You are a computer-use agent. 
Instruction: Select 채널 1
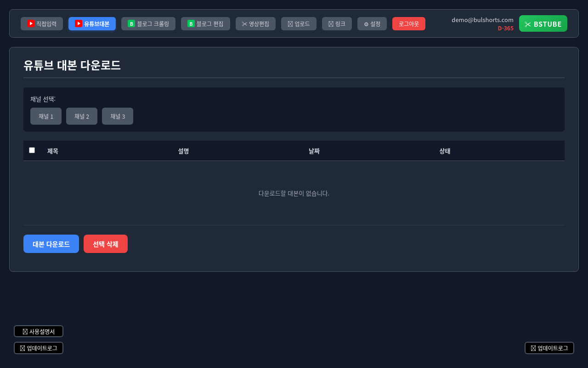(46, 116)
